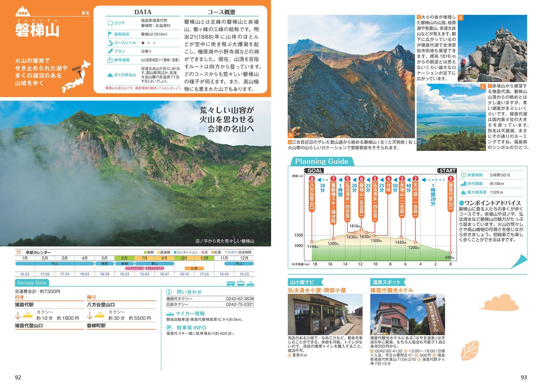Open the 猪苗代観光ホテル heading

[x=392, y=290]
